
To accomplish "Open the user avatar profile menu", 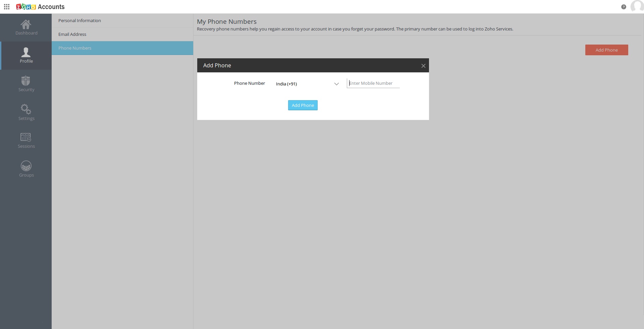I will [637, 6].
